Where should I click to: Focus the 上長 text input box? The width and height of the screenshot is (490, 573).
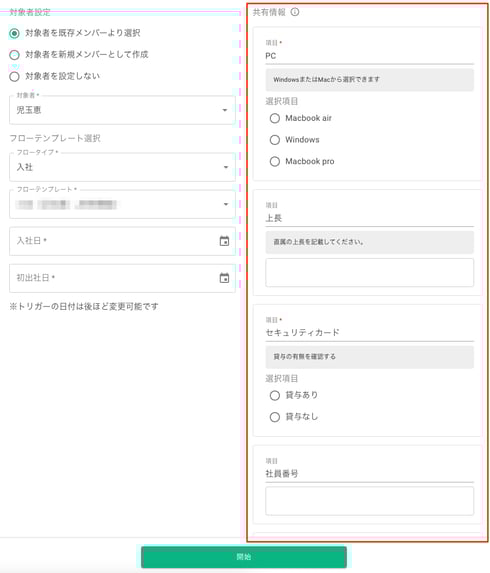(x=369, y=273)
